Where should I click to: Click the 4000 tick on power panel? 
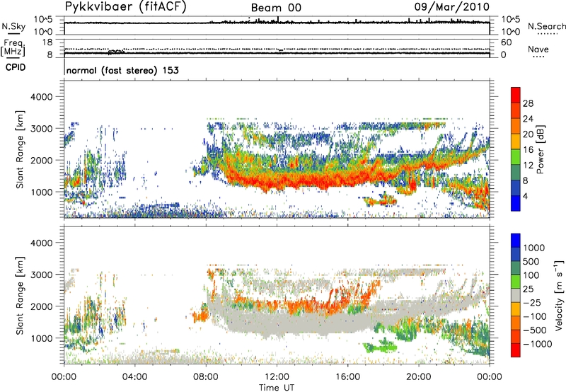click(41, 97)
